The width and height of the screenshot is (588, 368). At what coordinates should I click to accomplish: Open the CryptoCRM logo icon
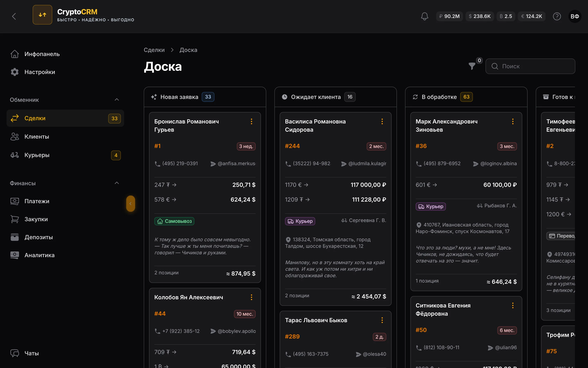[42, 15]
